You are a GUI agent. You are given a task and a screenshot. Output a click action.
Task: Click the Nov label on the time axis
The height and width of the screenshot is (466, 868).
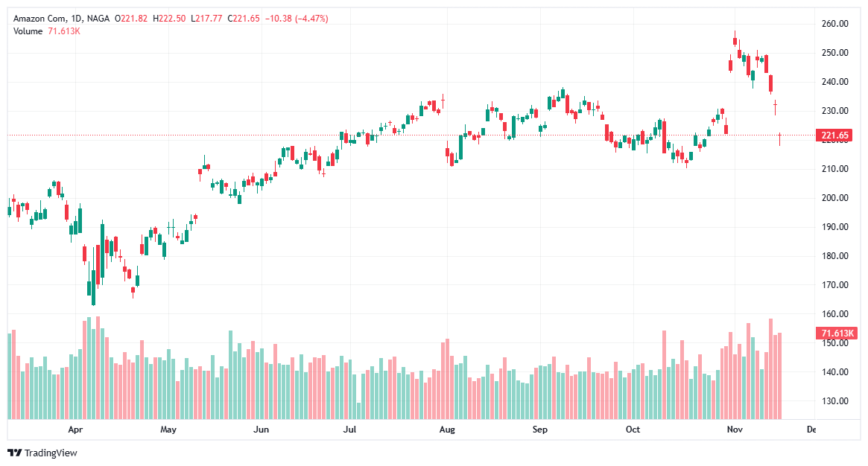coord(734,430)
